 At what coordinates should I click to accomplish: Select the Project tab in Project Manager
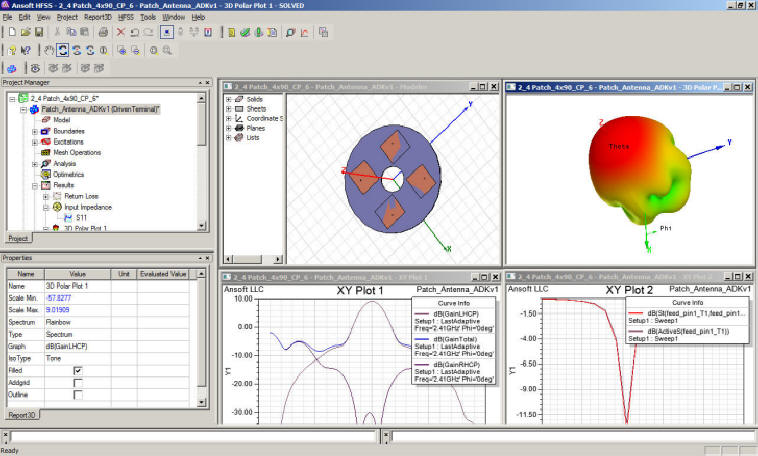click(18, 238)
